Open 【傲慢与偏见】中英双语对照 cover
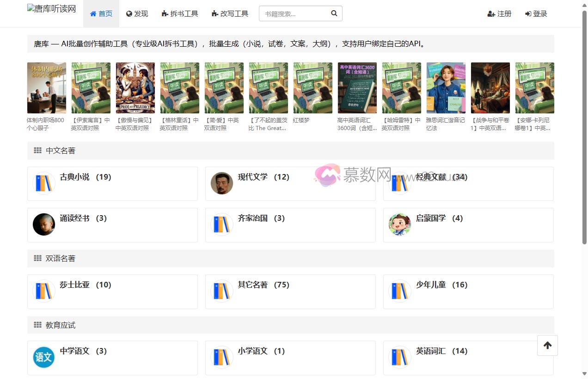Viewport: 588px width, 379px height. (x=135, y=87)
